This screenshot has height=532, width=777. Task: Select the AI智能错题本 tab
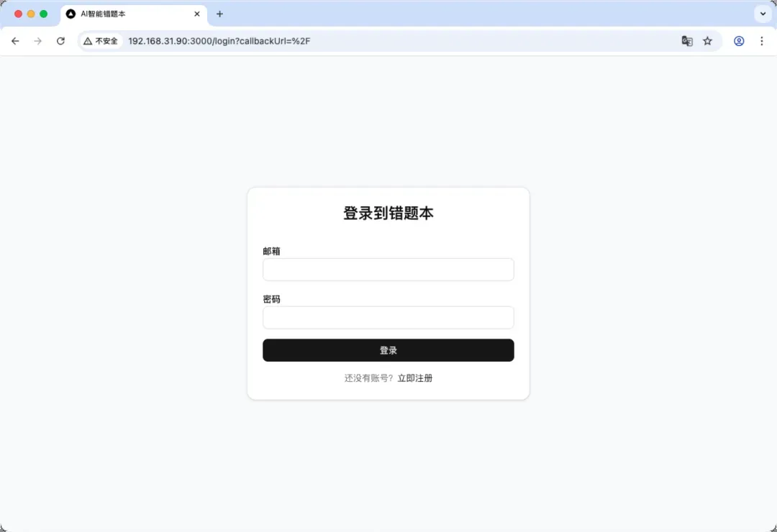coord(134,14)
